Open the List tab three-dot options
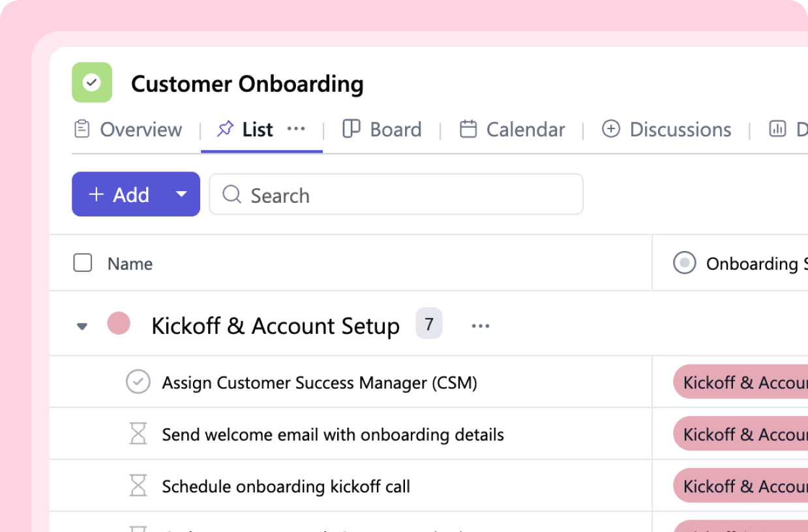 [296, 129]
